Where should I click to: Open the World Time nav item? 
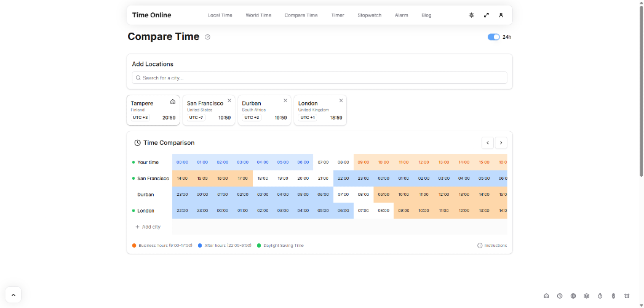[258, 15]
